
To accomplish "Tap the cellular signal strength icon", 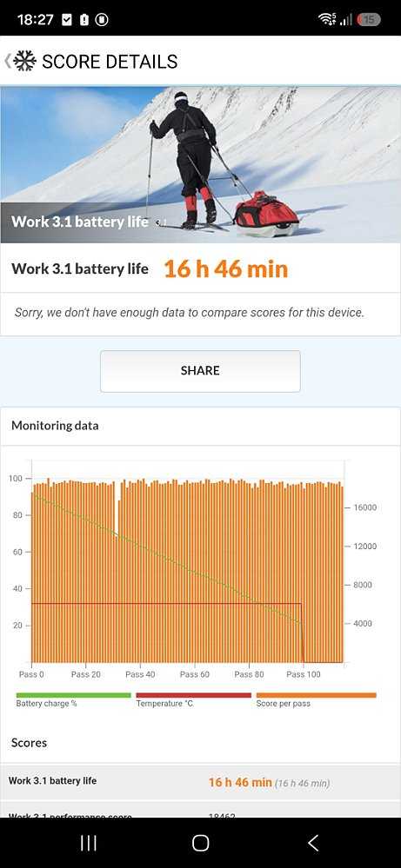I will [x=346, y=20].
